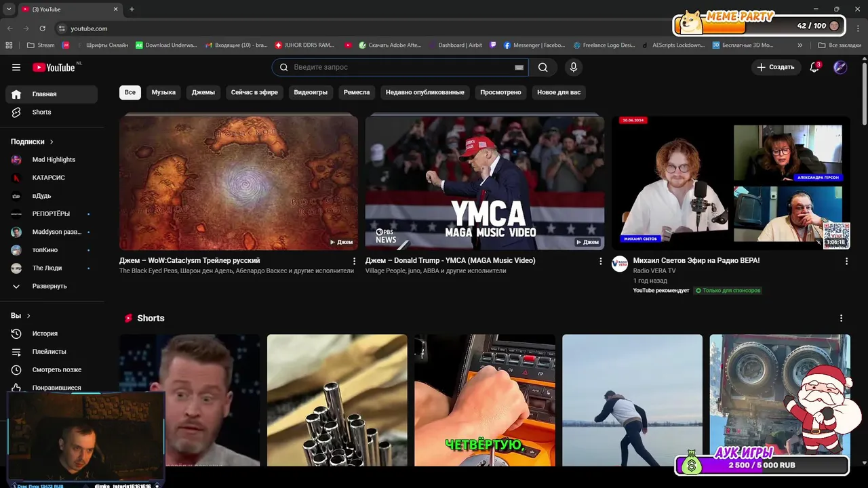Click the search magnifier button

(x=543, y=67)
